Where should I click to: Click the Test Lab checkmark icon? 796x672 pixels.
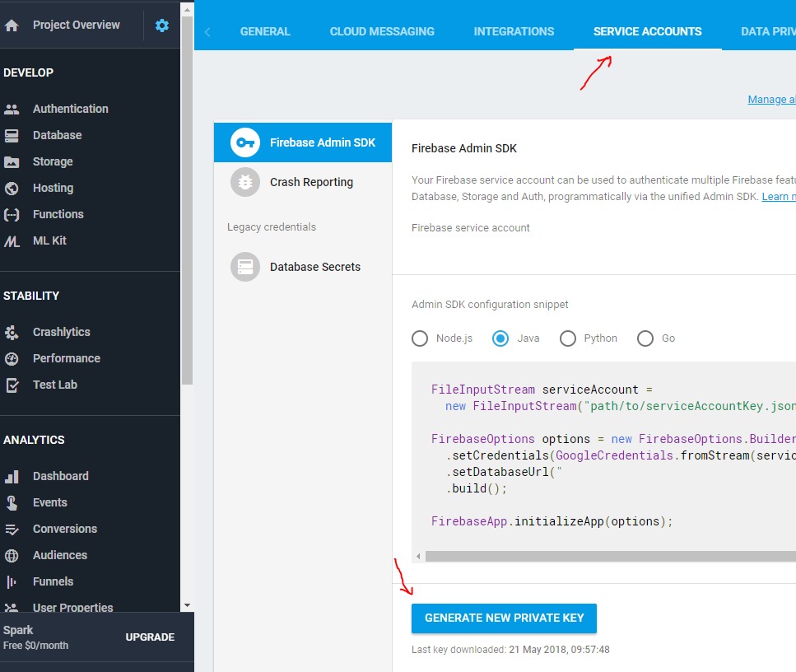(12, 385)
